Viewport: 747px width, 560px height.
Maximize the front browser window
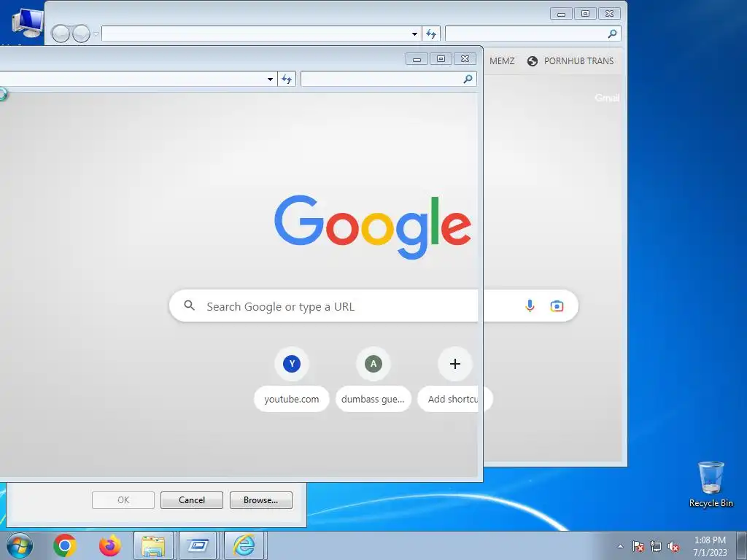(x=441, y=59)
